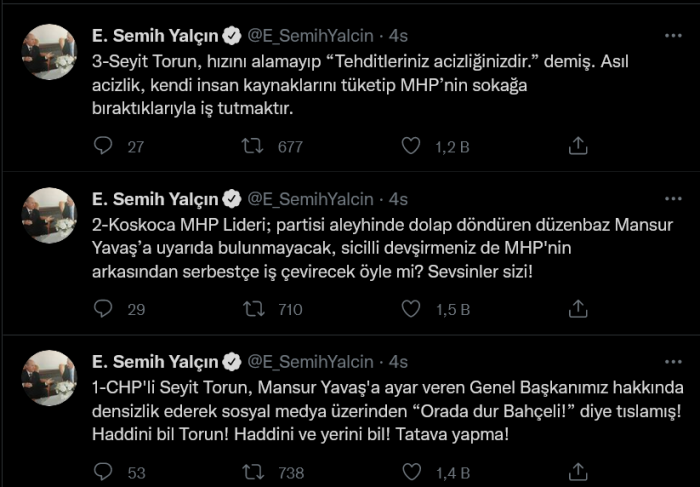Like the tweet with 1,2 B likes
The image size is (700, 487).
pos(409,146)
